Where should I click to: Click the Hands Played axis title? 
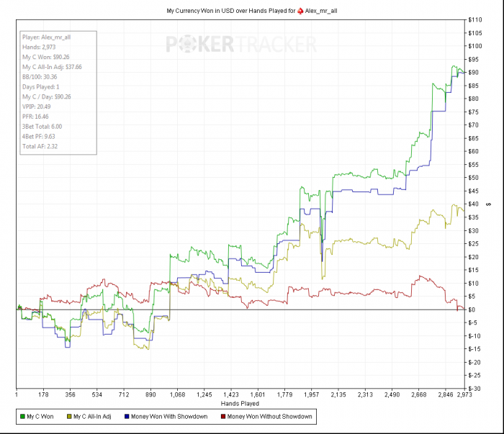240,404
